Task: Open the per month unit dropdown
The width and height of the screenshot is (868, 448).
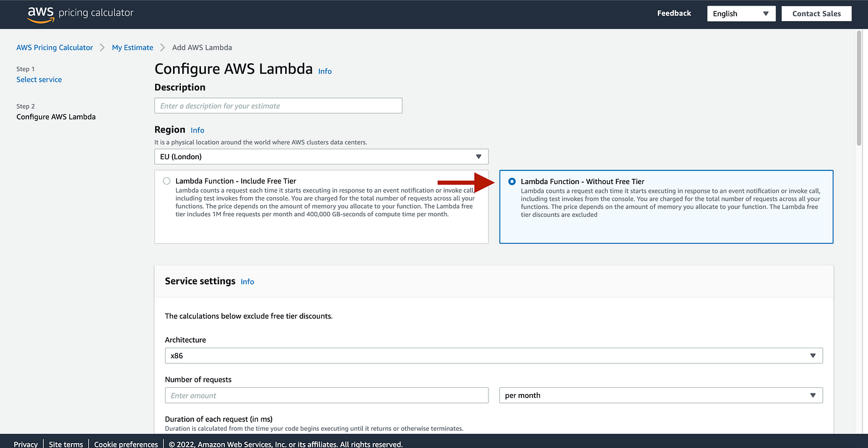Action: click(x=661, y=395)
